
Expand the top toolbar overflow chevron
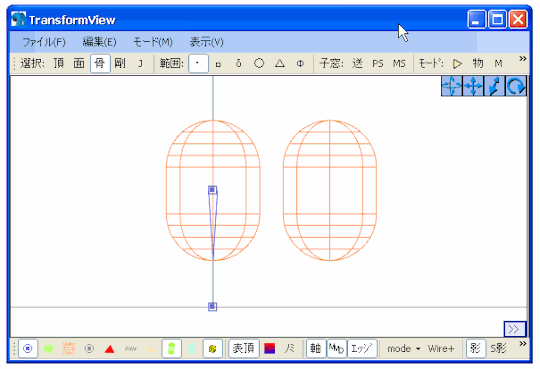pos(522,59)
